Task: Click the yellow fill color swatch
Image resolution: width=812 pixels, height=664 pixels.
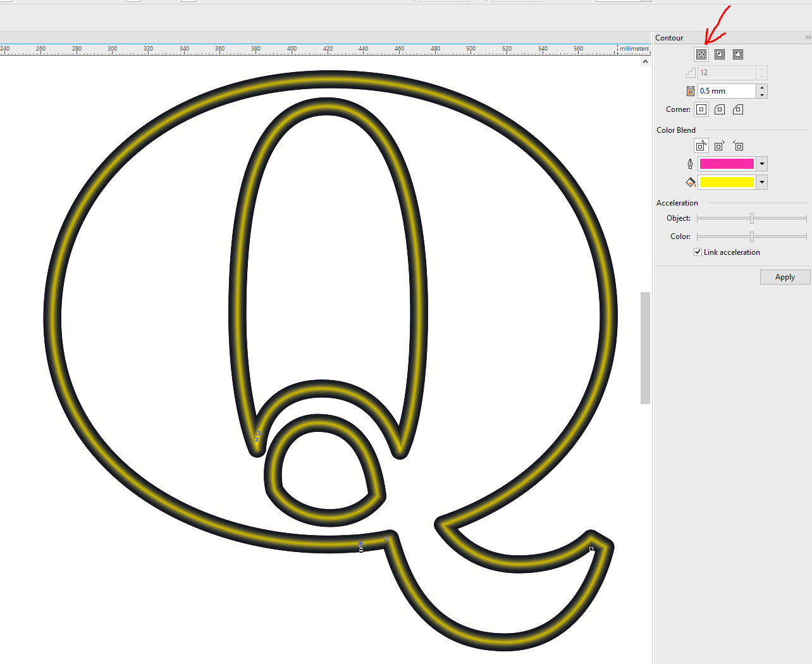Action: [727, 182]
